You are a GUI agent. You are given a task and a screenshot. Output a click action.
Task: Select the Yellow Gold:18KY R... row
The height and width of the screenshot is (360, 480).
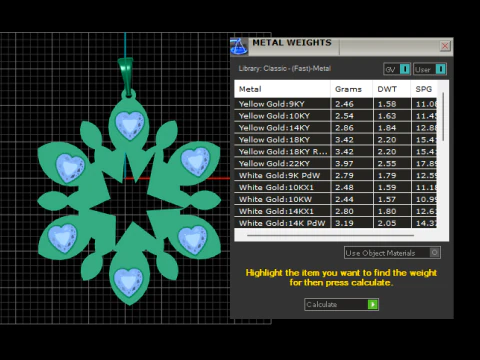click(336, 152)
